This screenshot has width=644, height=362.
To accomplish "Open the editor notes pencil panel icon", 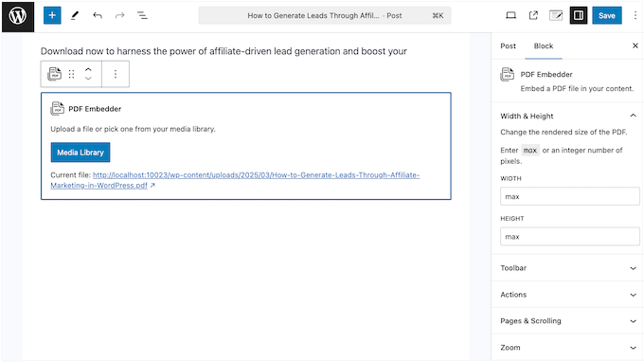I will click(x=556, y=15).
